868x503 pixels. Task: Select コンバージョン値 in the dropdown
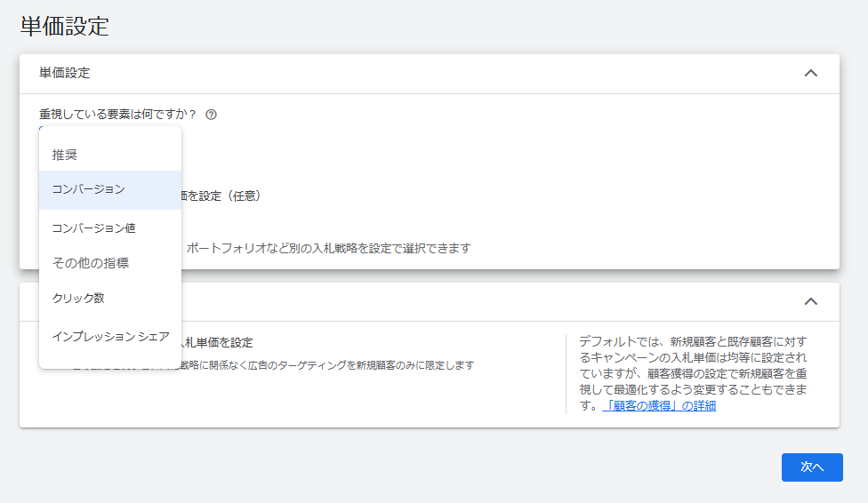click(110, 228)
